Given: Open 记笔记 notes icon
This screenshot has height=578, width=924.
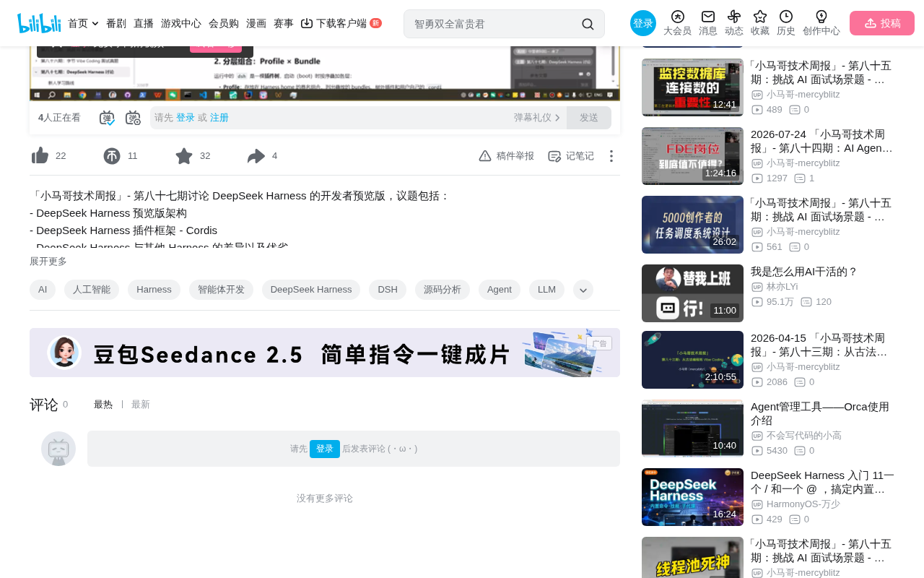Looking at the screenshot, I should pos(554,156).
